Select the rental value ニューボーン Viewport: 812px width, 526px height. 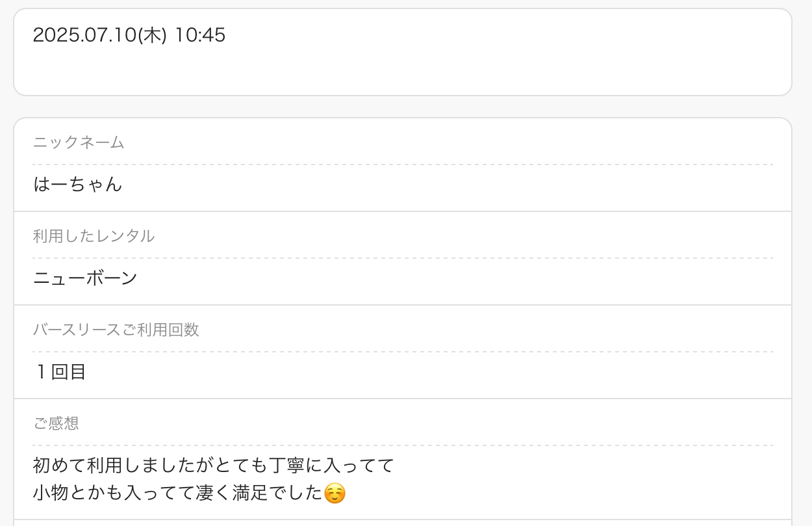(85, 278)
